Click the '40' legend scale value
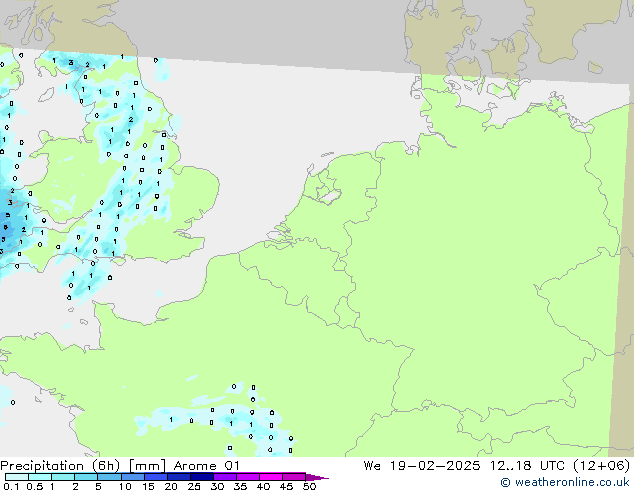This screenshot has width=634, height=490. point(263,486)
